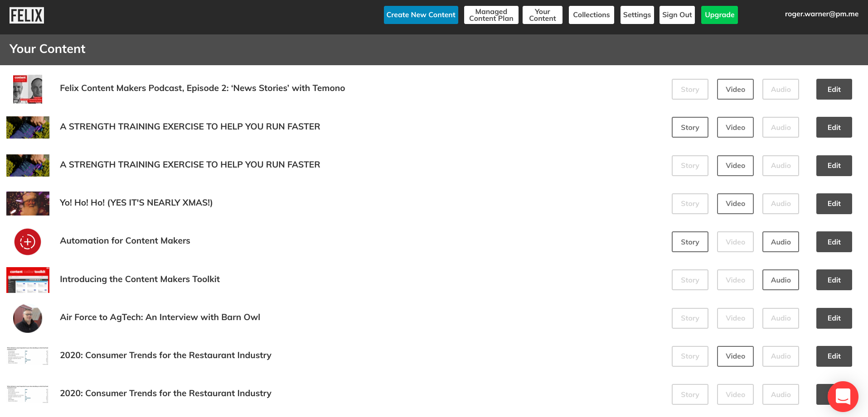Open the Content Makers Toolkit thumbnail

[x=28, y=280]
